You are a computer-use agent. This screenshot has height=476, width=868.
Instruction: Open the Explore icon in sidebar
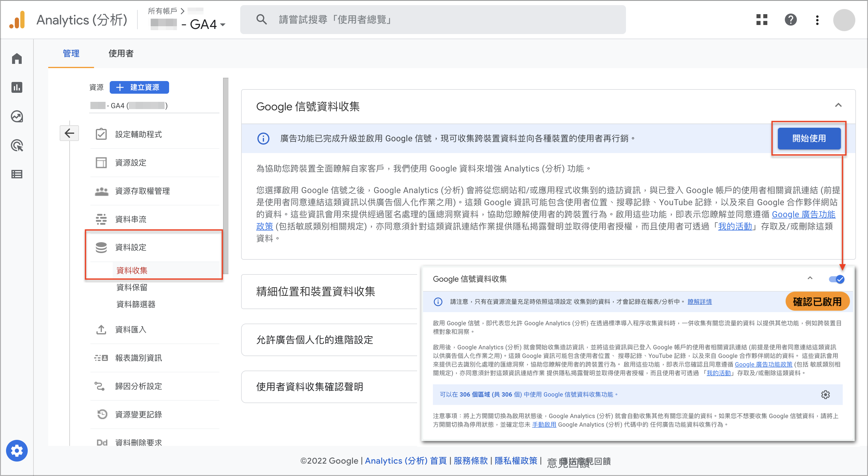click(x=17, y=117)
